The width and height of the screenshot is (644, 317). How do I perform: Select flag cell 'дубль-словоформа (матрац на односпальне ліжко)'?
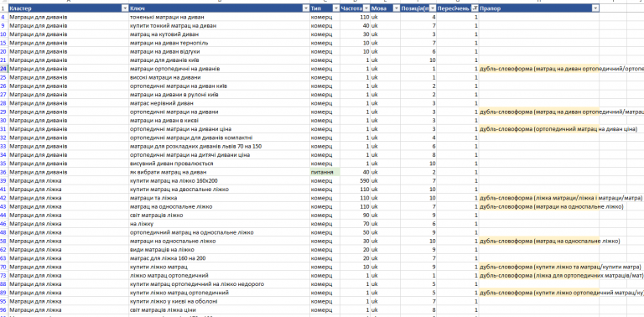click(539, 242)
